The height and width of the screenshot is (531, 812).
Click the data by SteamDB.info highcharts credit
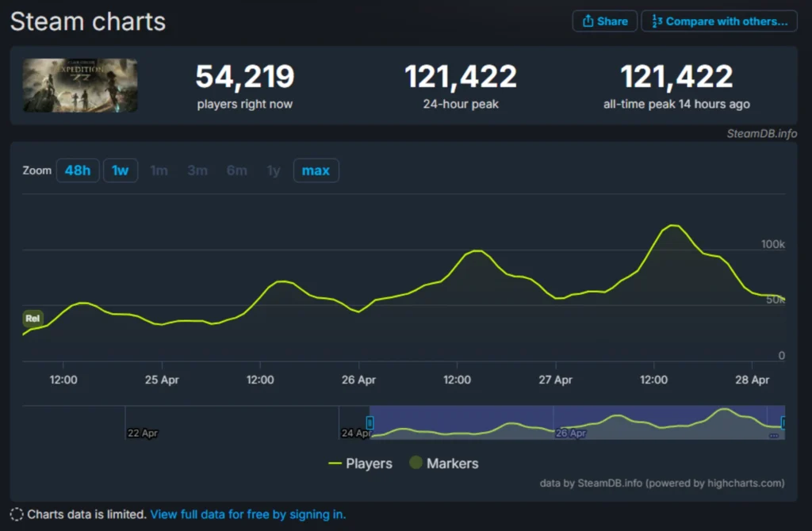(x=662, y=483)
